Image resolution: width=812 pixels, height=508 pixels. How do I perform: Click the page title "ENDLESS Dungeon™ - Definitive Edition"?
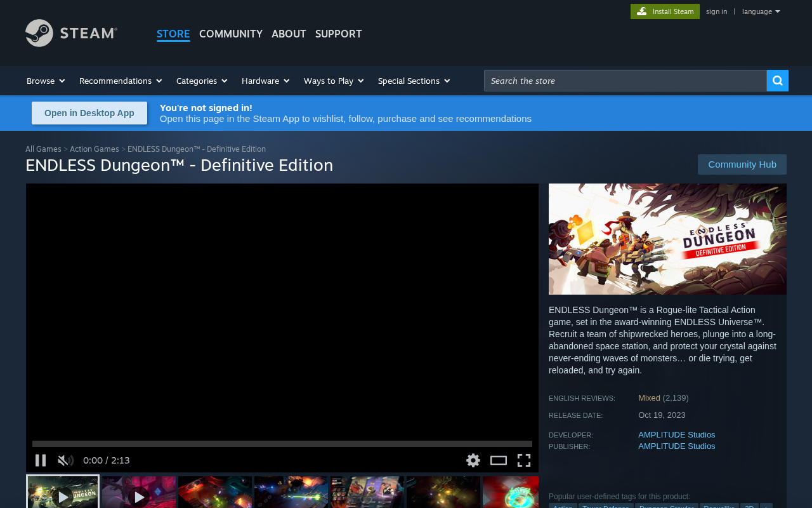(180, 165)
